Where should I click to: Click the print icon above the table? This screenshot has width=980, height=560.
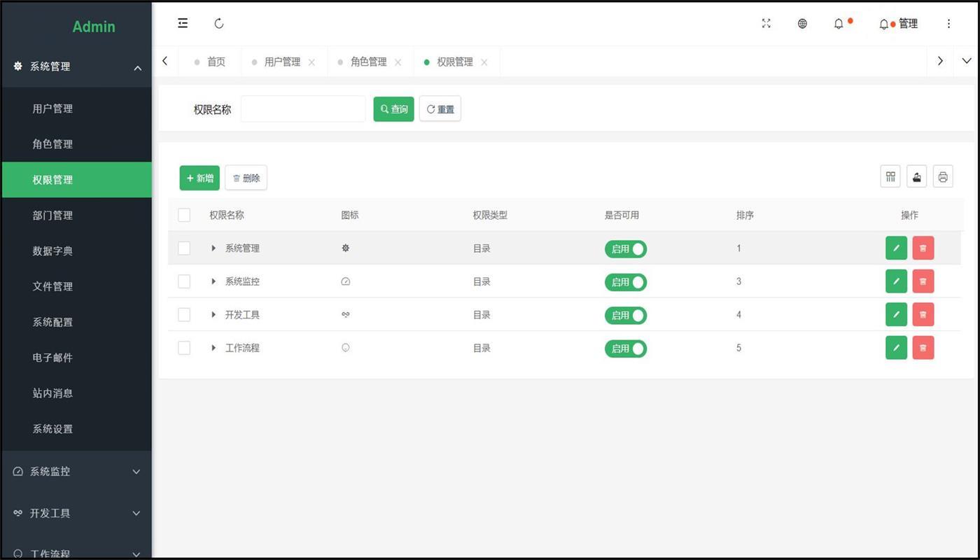pyautogui.click(x=943, y=177)
